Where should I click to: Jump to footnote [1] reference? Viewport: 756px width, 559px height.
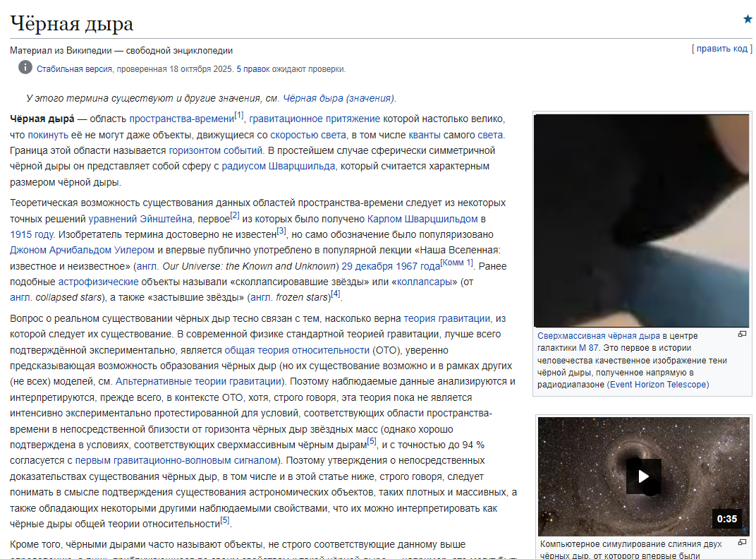click(239, 115)
